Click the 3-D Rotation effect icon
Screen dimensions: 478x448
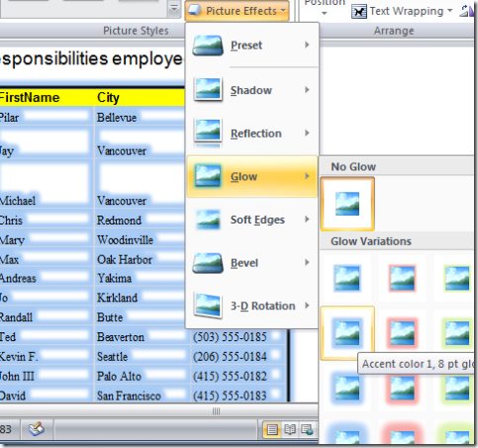click(208, 306)
